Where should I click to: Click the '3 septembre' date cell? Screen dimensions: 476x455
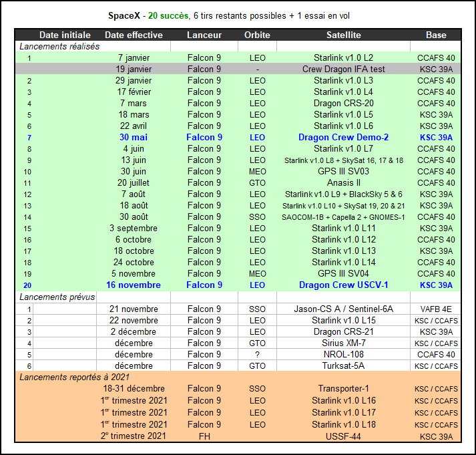[134, 228]
